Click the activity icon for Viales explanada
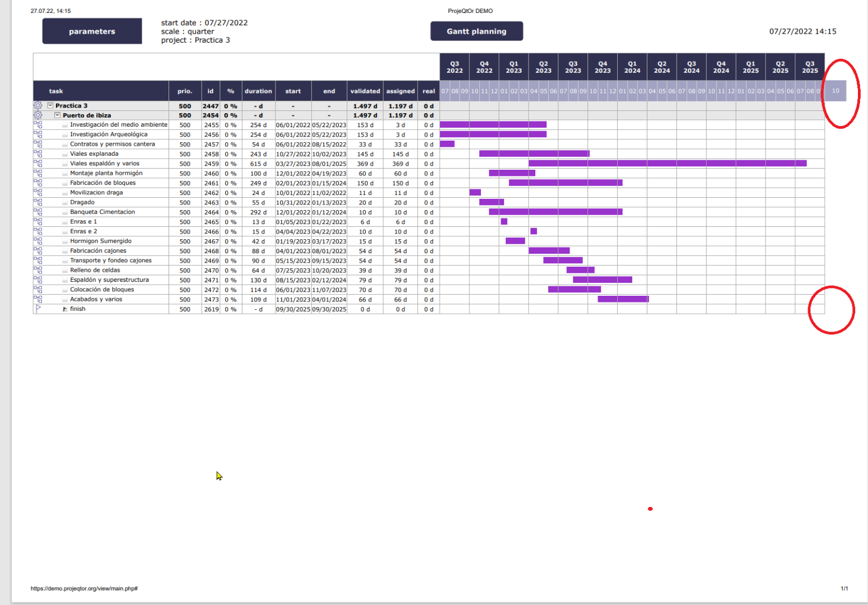Image resolution: width=868 pixels, height=605 pixels. pos(38,153)
